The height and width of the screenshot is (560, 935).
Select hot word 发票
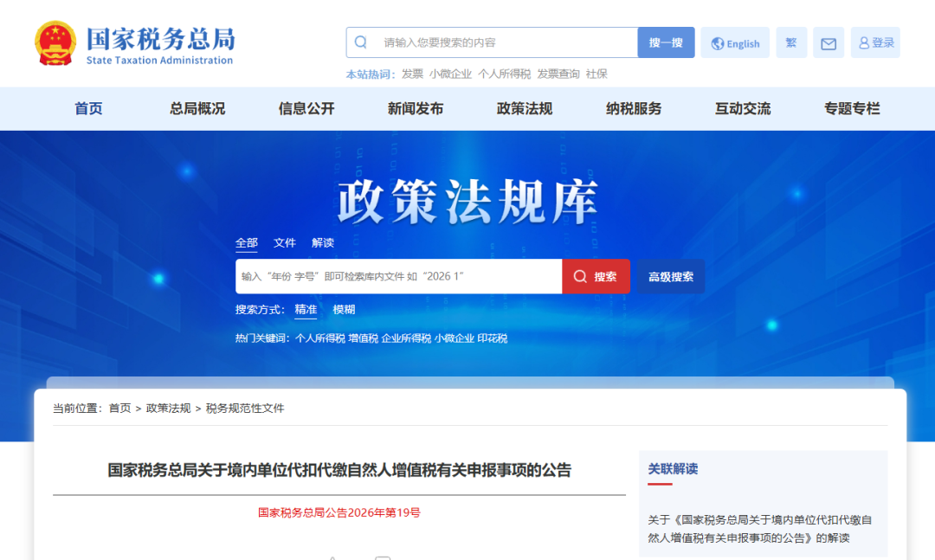(x=412, y=74)
